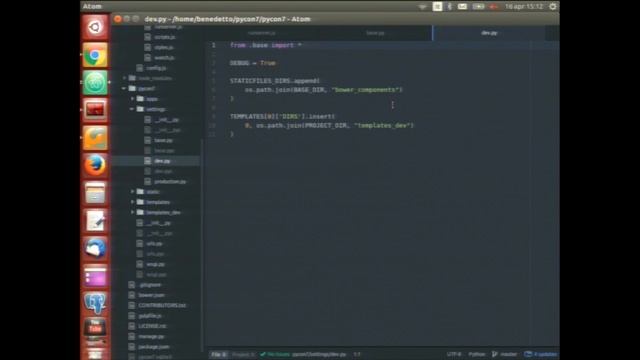This screenshot has height=360, width=640.
Task: Click the pycon7 folder icon in tree
Action: pos(132,88)
